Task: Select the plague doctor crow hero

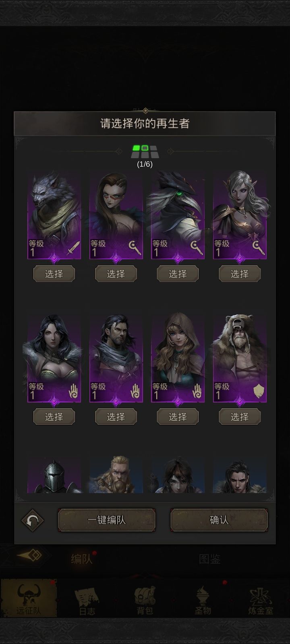Action: (178, 274)
